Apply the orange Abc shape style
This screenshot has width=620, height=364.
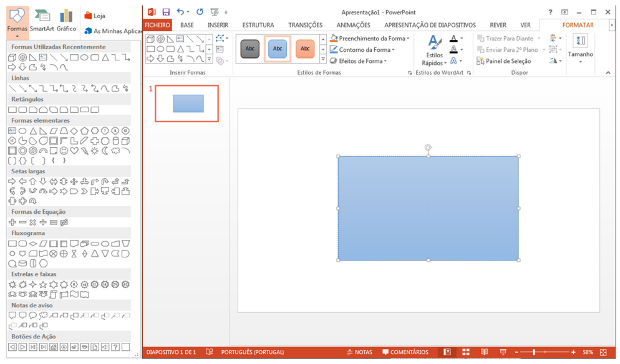[x=305, y=49]
